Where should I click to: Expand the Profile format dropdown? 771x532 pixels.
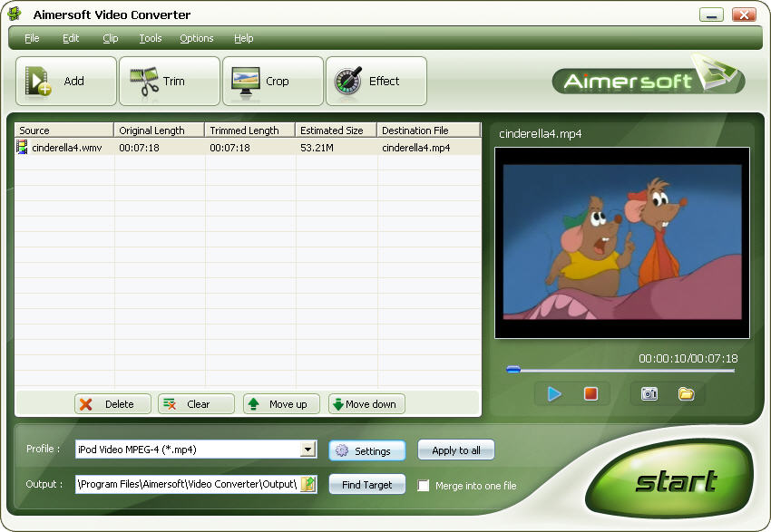click(307, 450)
